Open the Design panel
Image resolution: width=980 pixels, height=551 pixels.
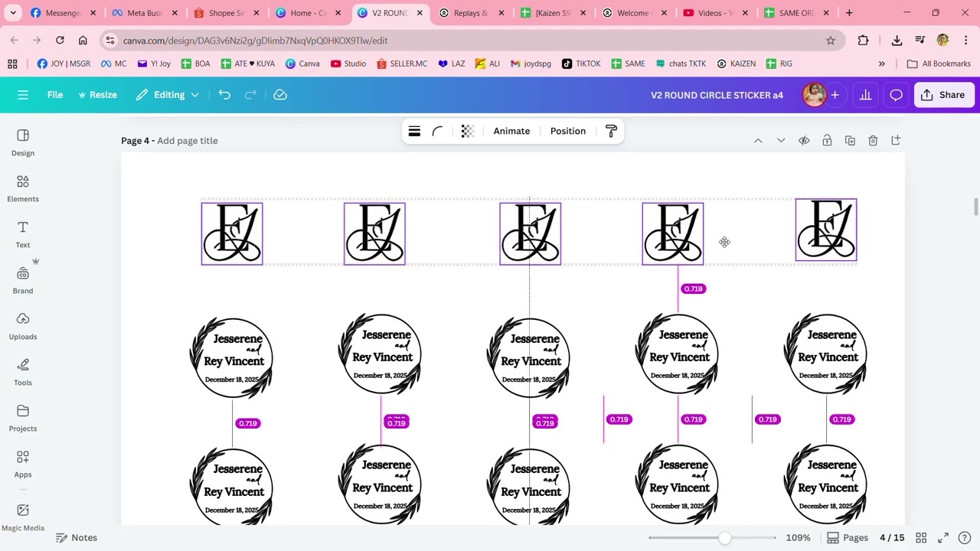point(23,142)
